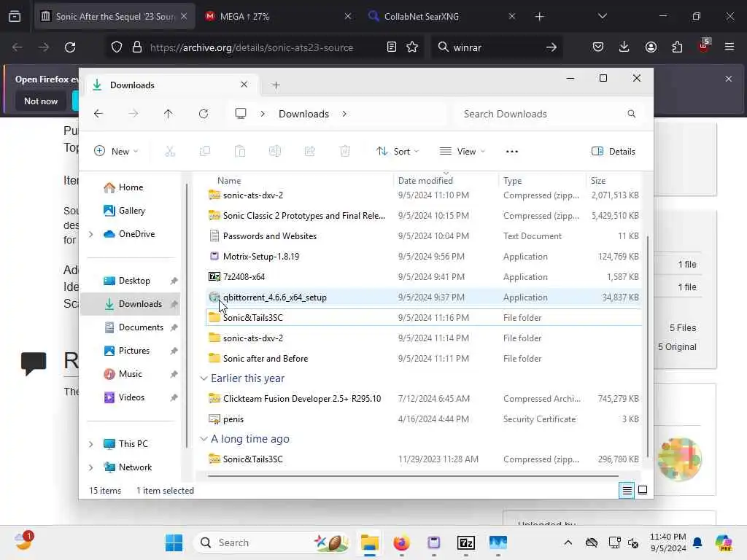Select Sonic After the Sequel tab
Screen dimensions: 747x560
click(x=115, y=16)
